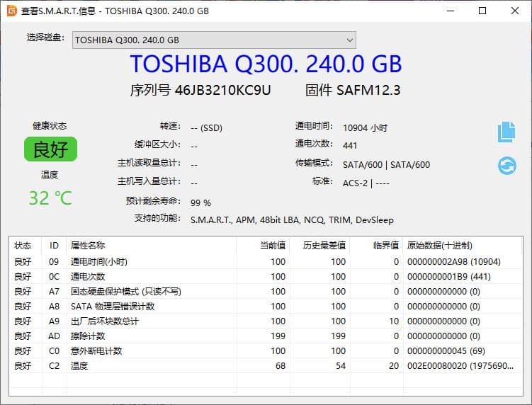Select the 通电时间(小时) attribute row
This screenshot has height=405, width=532.
pos(266,262)
